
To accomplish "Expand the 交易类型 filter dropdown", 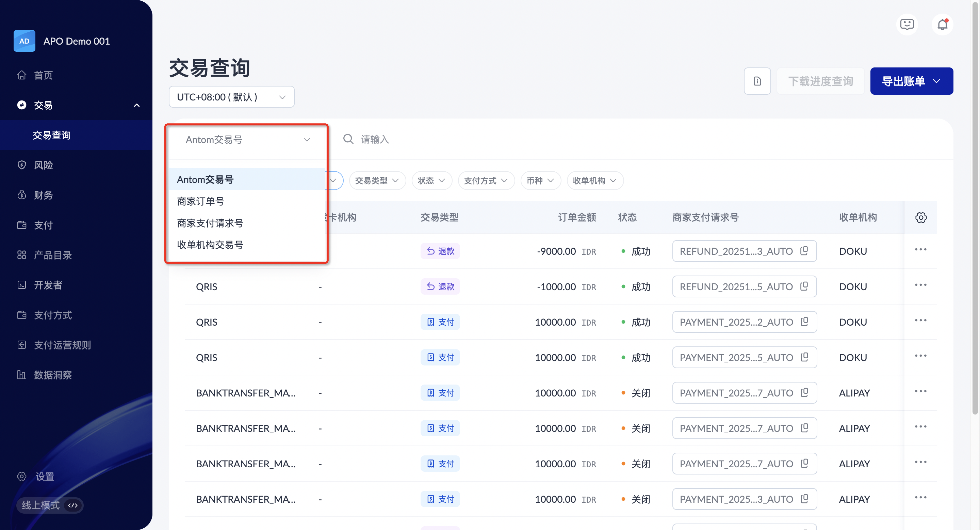I will click(x=377, y=181).
